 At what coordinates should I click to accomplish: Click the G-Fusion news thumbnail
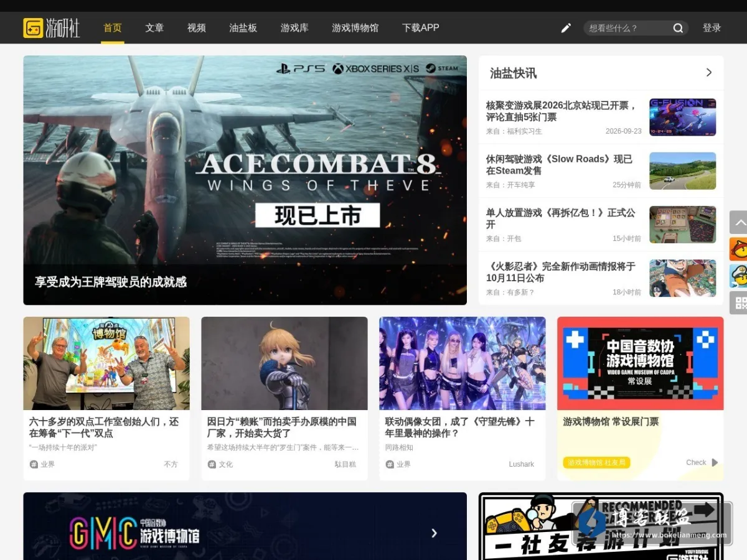tap(682, 117)
